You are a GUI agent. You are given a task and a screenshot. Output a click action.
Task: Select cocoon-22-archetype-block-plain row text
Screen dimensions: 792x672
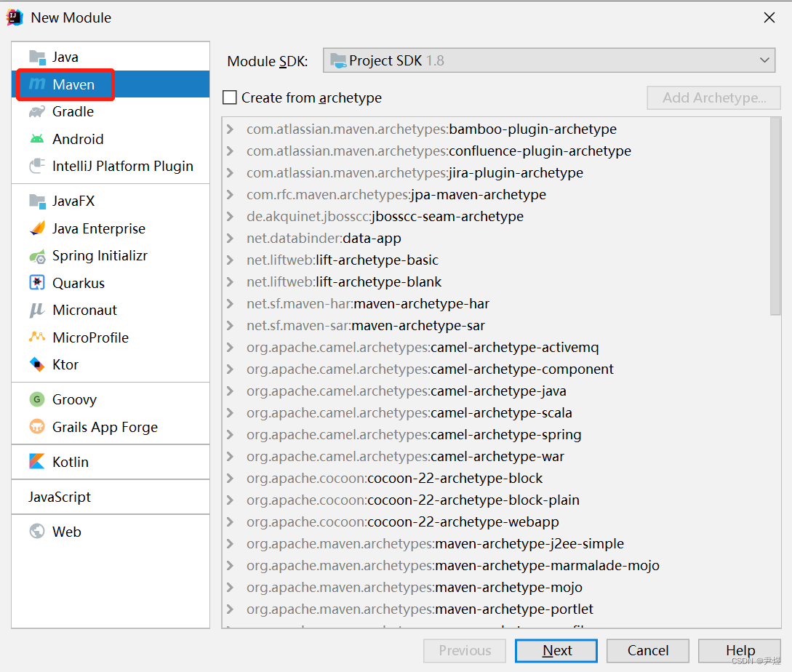click(x=412, y=500)
